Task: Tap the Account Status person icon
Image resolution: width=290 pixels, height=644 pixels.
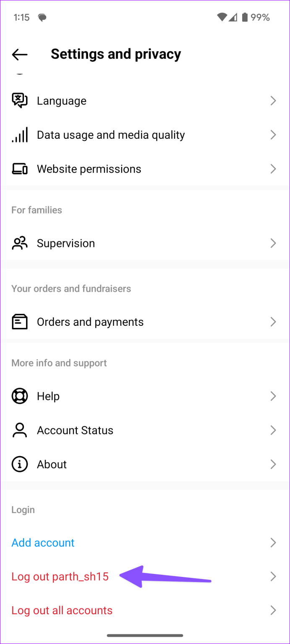Action: [x=20, y=430]
